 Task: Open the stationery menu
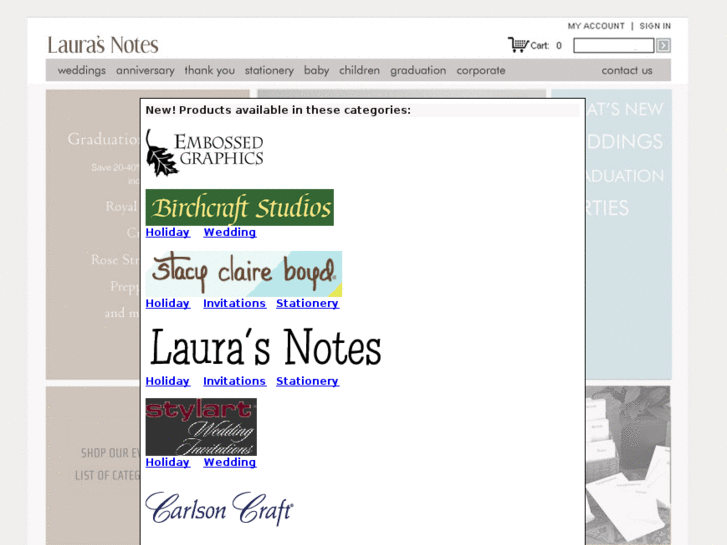point(269,71)
